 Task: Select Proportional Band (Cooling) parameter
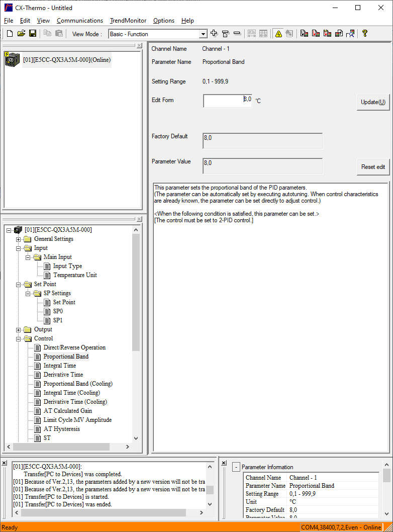pyautogui.click(x=78, y=384)
